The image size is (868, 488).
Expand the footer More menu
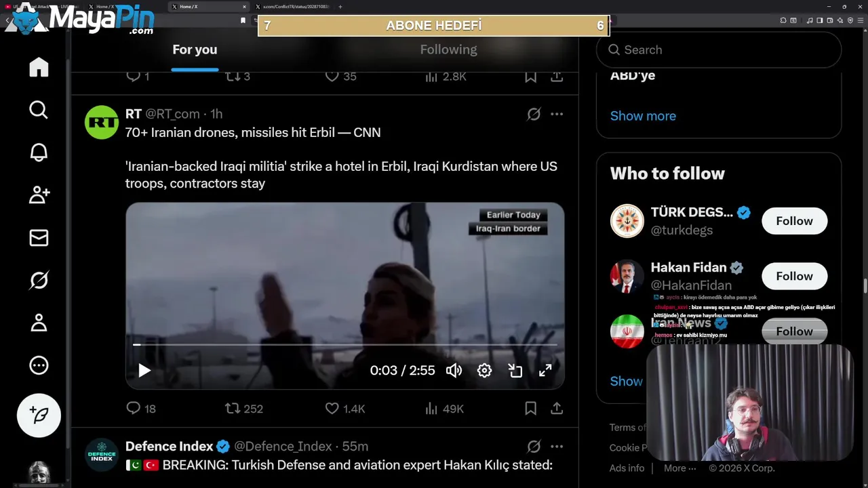click(679, 468)
